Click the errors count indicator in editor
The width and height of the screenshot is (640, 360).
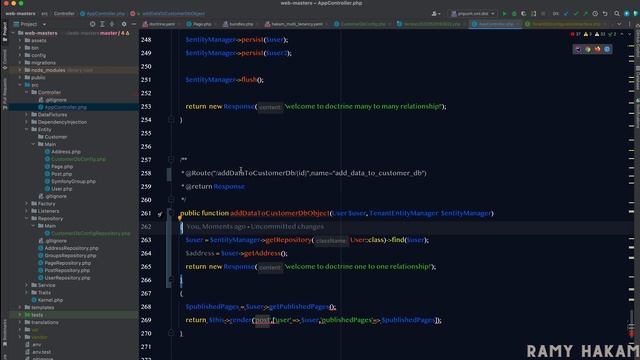coord(576,34)
